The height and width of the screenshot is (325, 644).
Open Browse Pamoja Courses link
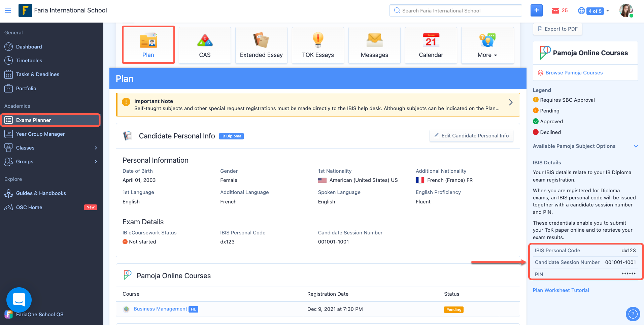(x=574, y=73)
